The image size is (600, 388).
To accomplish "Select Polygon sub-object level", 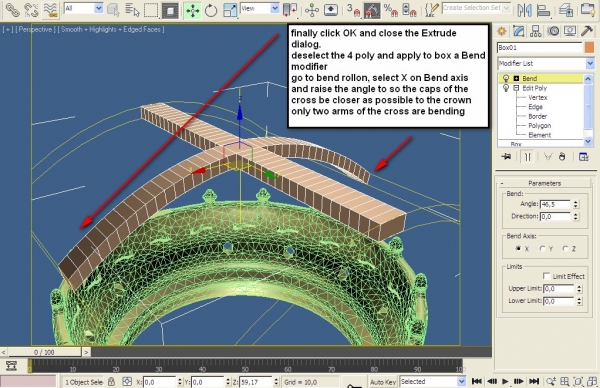I will click(540, 126).
